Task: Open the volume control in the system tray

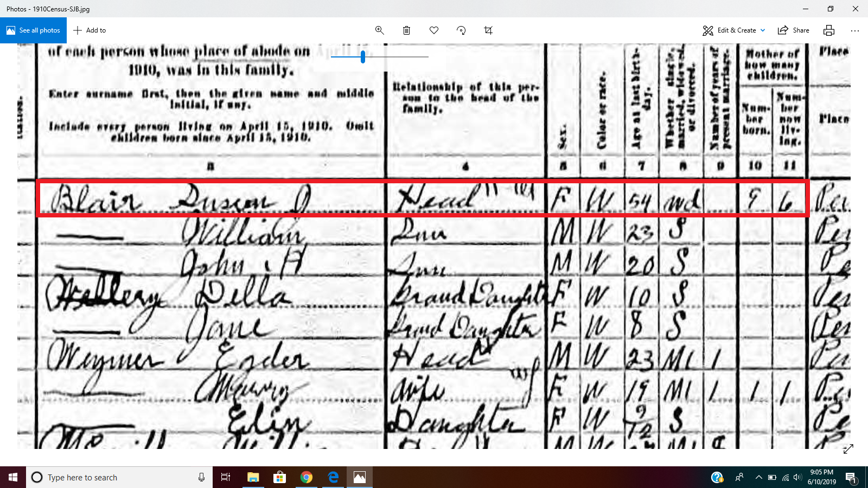Action: click(x=797, y=477)
